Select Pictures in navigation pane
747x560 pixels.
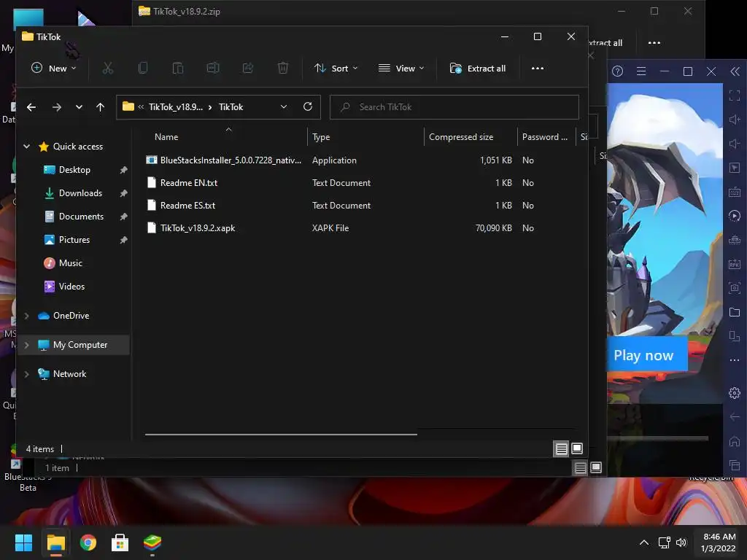pos(74,239)
